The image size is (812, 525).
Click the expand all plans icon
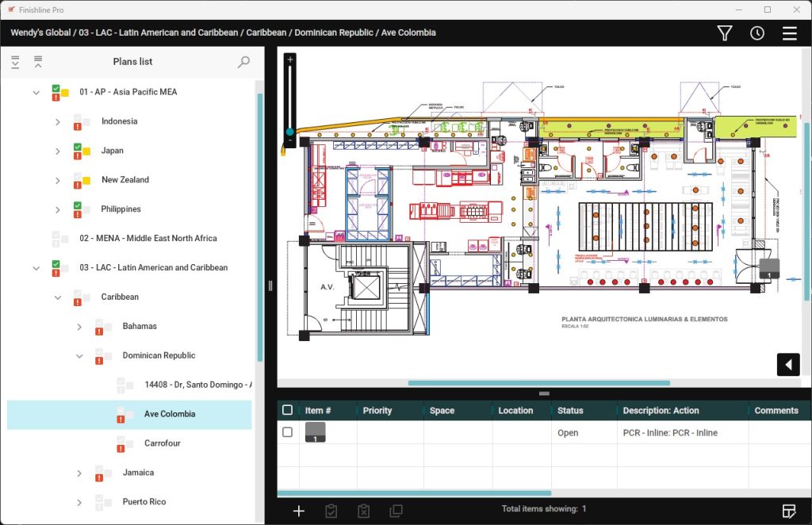pos(15,62)
